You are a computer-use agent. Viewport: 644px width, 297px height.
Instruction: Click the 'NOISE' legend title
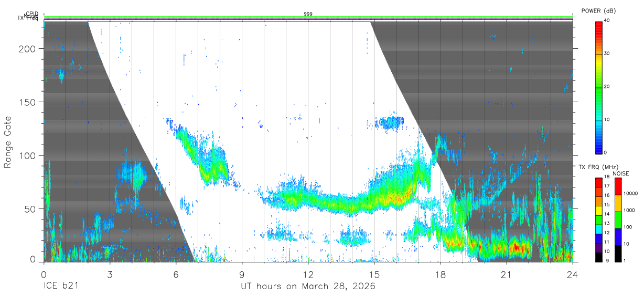coord(621,173)
